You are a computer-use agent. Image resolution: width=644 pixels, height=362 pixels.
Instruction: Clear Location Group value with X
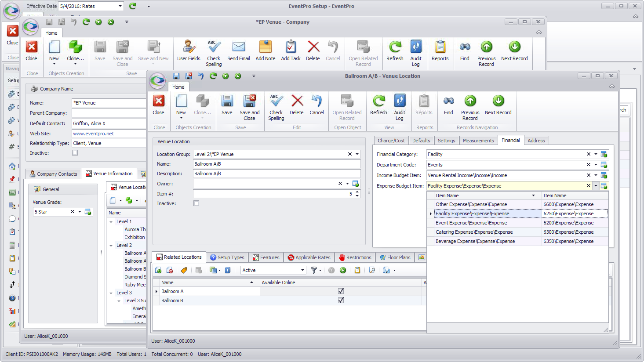[x=350, y=154]
